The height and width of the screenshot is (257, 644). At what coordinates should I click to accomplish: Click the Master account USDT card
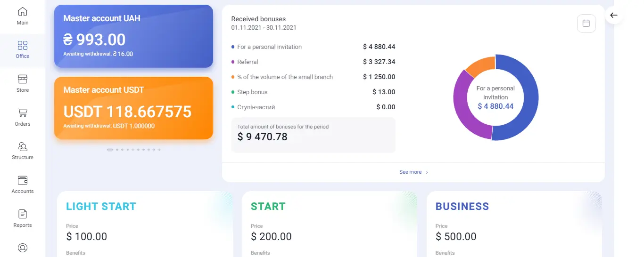[x=133, y=108]
